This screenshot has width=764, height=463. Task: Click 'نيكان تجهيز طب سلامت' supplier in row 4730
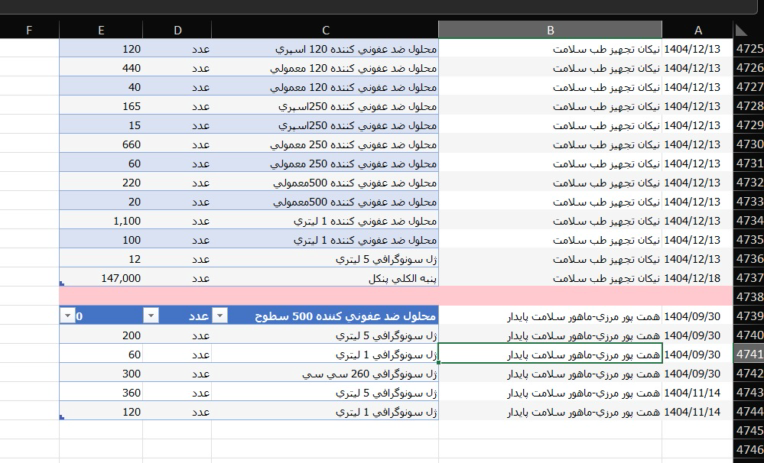pos(550,144)
